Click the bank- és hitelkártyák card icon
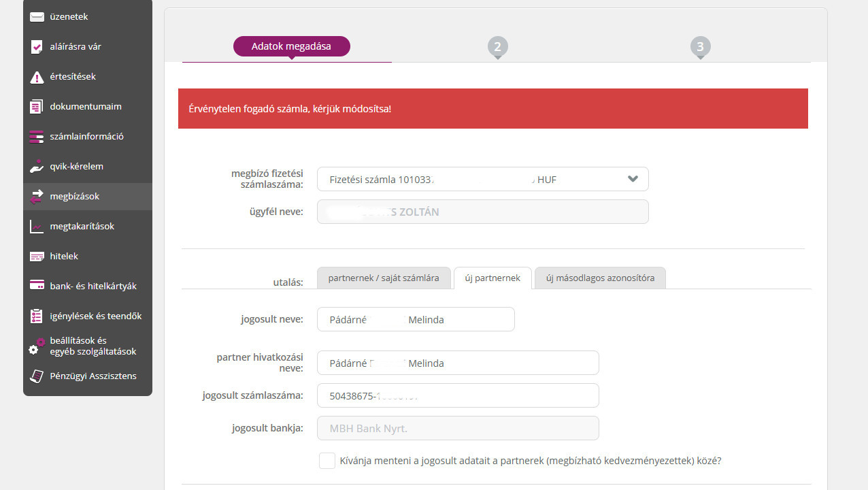Screen dimensions: 868x490 pos(37,287)
